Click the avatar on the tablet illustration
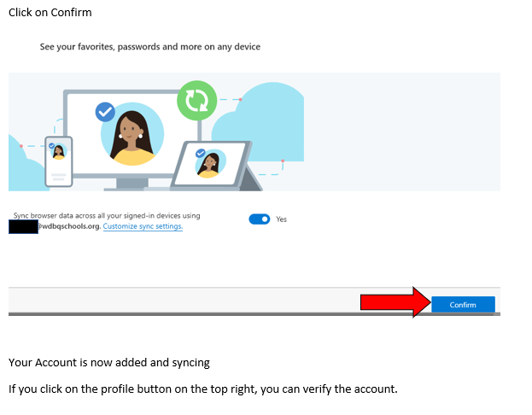 pos(208,163)
